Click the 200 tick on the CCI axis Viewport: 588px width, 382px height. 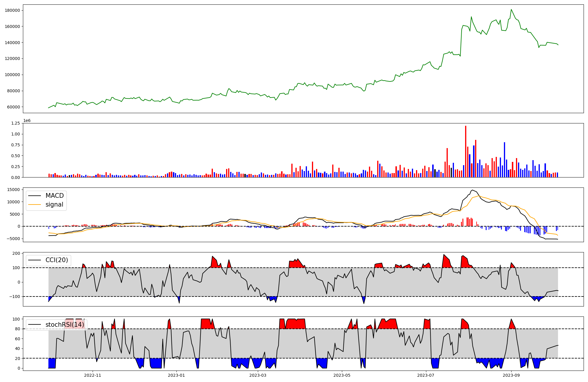pos(16,253)
